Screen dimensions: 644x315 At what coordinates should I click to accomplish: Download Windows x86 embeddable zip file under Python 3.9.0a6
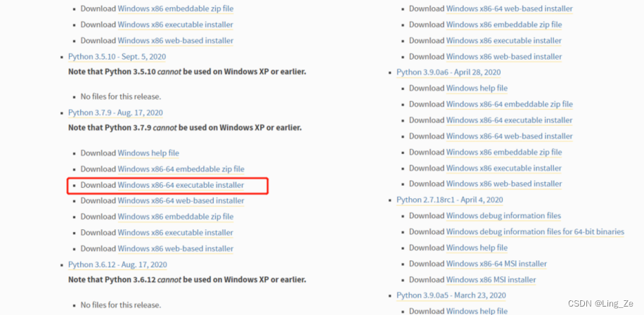(504, 152)
